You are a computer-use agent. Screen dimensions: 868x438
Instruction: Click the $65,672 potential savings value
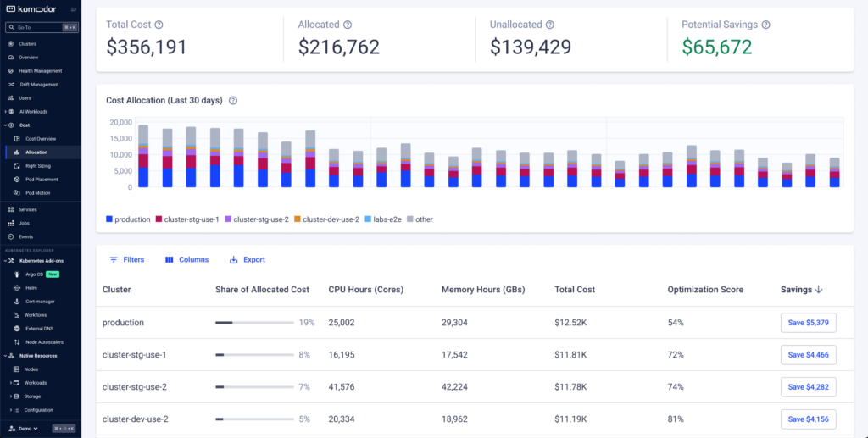tap(717, 47)
